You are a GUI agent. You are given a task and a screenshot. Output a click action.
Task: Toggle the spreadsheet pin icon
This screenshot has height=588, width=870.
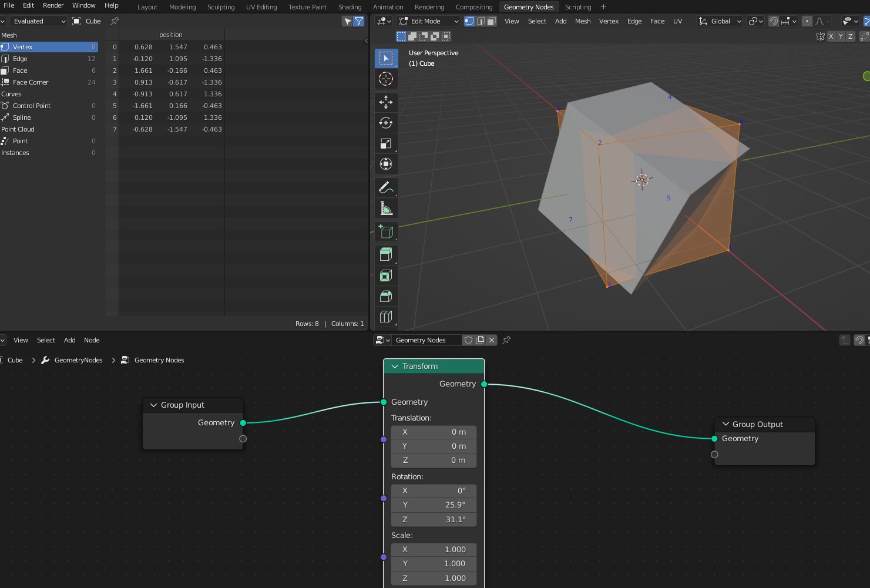pos(115,21)
